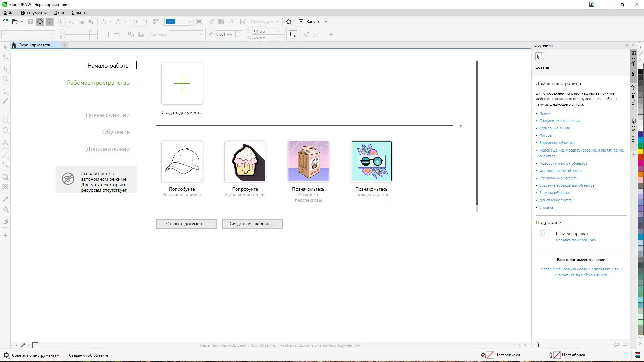
Task: Click the Crop tool icon
Action: tap(5, 69)
